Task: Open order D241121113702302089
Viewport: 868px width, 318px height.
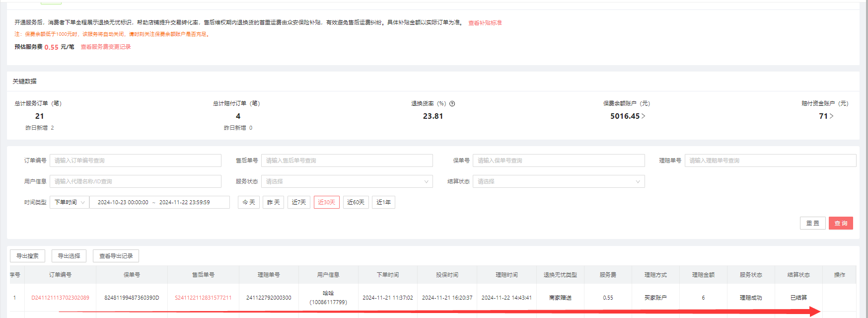Action: click(x=60, y=298)
